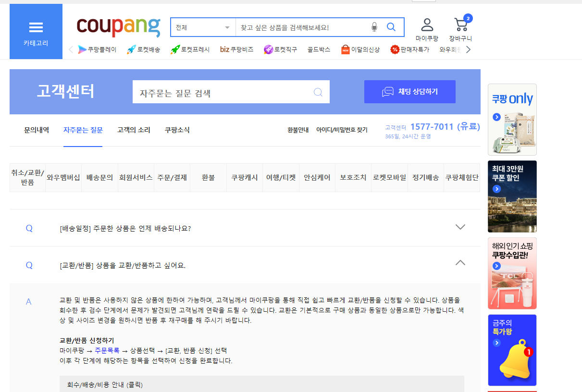Show more shortcuts with right arrow

tap(468, 49)
